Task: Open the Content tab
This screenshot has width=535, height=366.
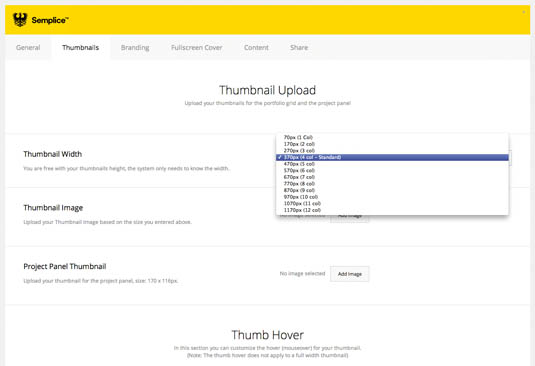Action: 256,48
